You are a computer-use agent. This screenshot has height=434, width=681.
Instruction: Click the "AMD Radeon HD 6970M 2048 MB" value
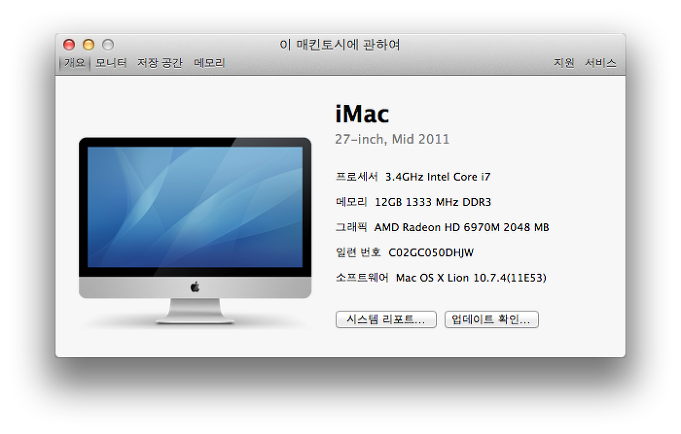462,227
